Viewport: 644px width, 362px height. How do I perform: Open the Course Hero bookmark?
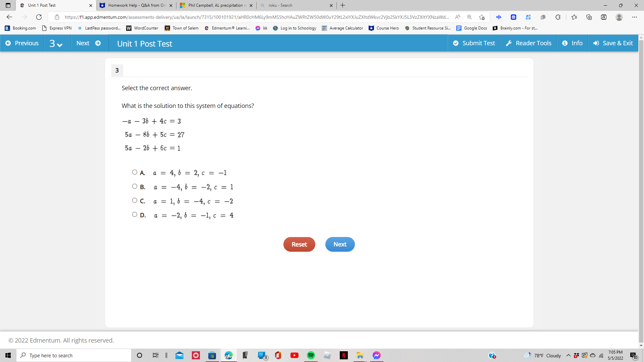384,28
